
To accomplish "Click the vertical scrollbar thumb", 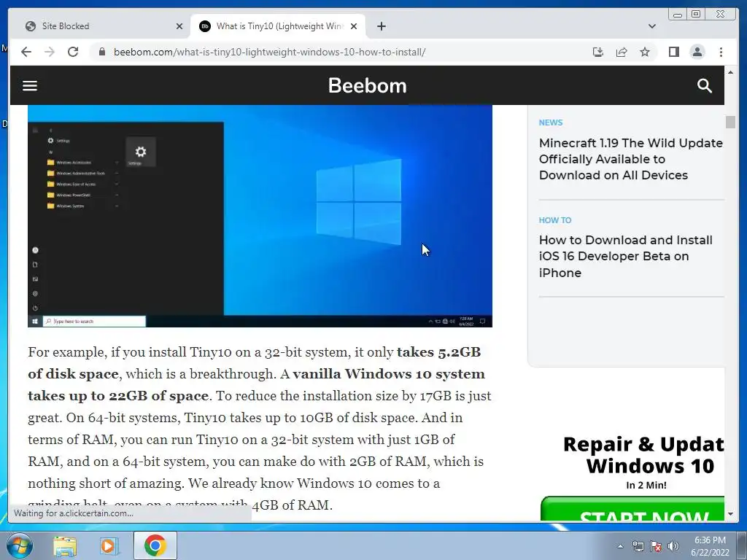I will (x=730, y=122).
